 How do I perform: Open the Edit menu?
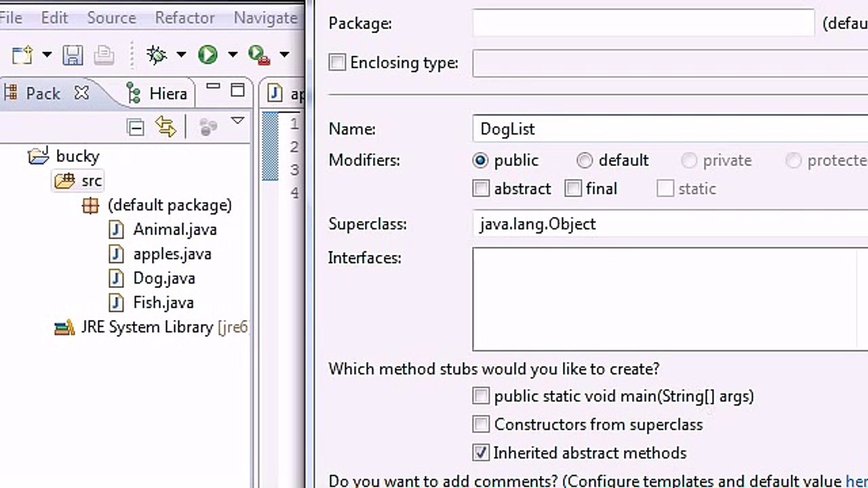[54, 18]
